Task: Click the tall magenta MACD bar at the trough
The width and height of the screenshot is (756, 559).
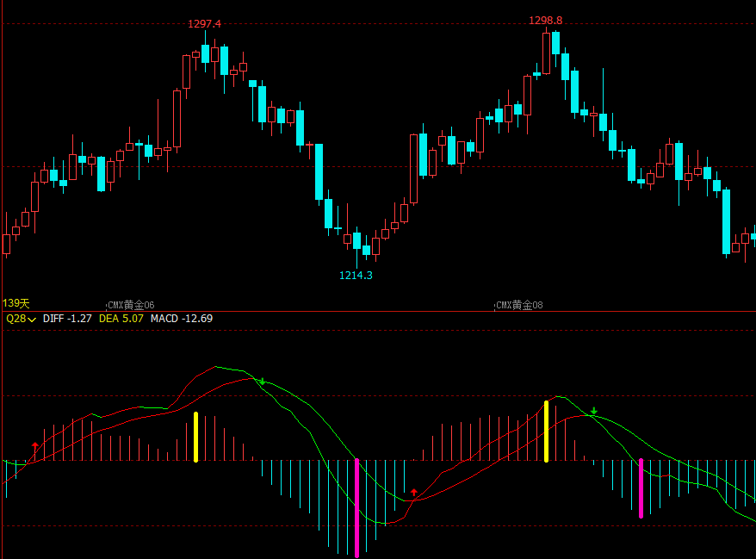Action: point(356,508)
